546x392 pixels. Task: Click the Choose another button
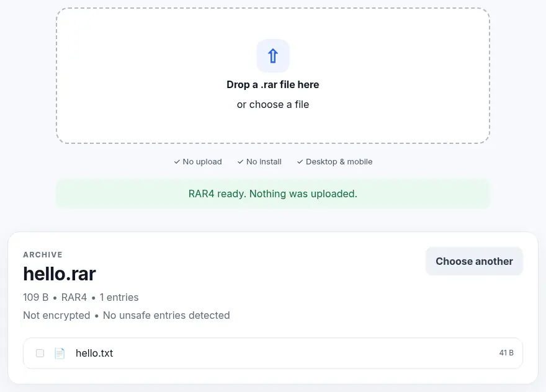pyautogui.click(x=474, y=261)
